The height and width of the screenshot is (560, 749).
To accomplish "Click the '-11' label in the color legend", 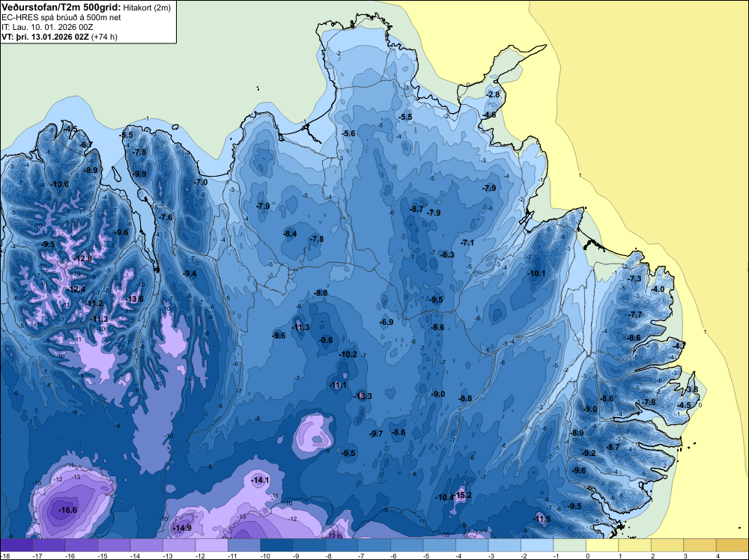I will 232,556.
